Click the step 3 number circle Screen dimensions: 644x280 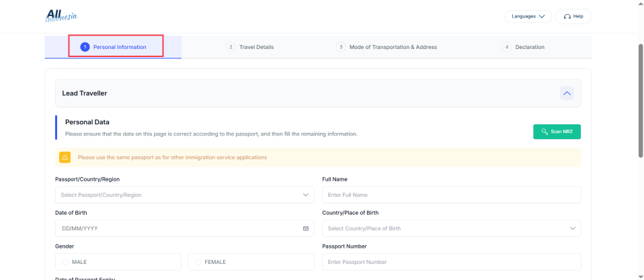341,47
